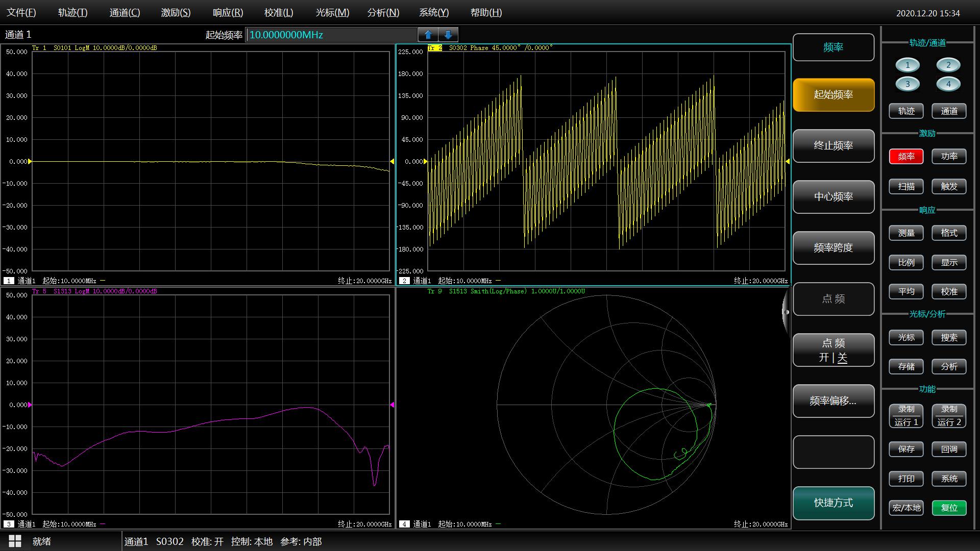The height and width of the screenshot is (551, 980).
Task: Select the 起始频率 softkey
Action: pyautogui.click(x=834, y=94)
